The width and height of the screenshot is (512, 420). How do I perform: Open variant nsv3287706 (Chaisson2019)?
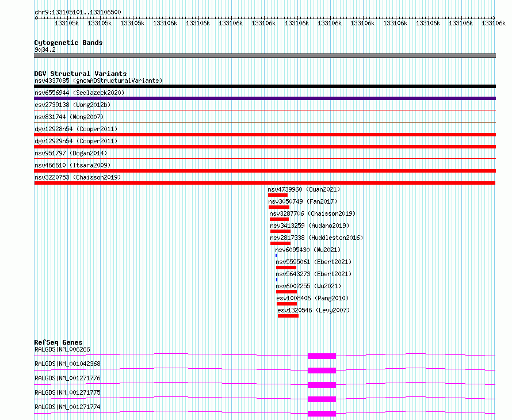pyautogui.click(x=312, y=213)
